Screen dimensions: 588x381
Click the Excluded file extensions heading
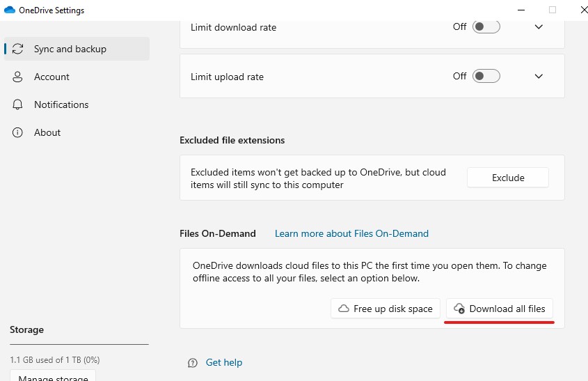tap(232, 140)
